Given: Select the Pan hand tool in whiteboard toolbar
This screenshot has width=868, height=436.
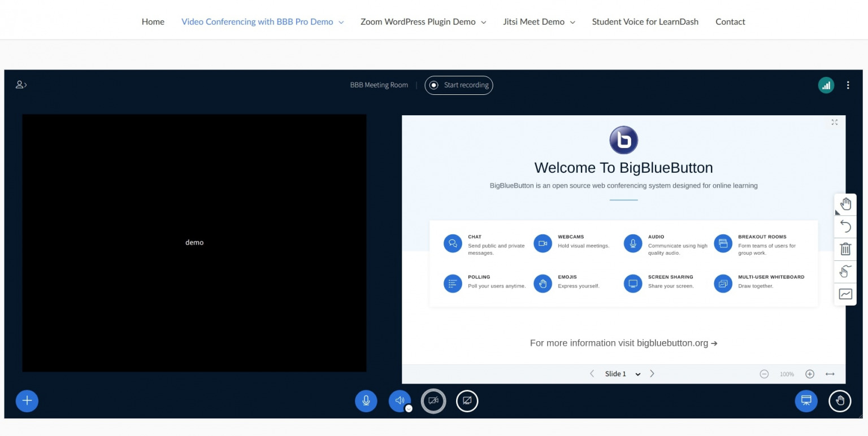Looking at the screenshot, I should click(845, 204).
